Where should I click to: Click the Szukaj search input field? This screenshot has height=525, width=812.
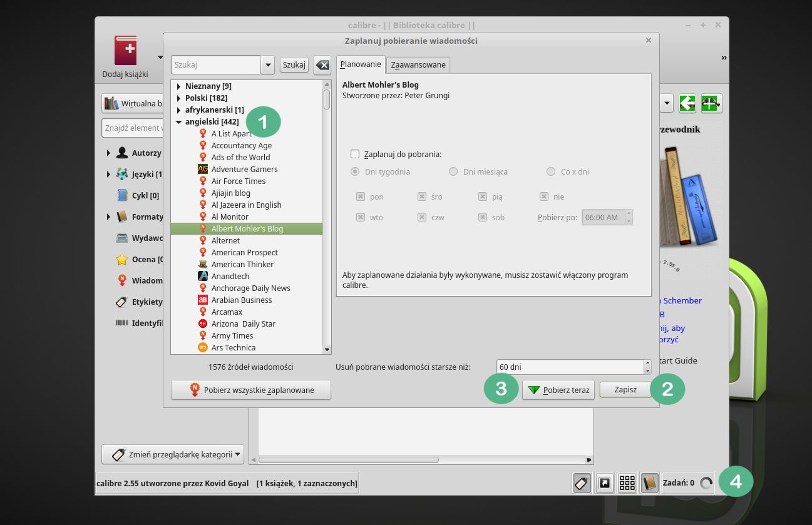pyautogui.click(x=216, y=64)
